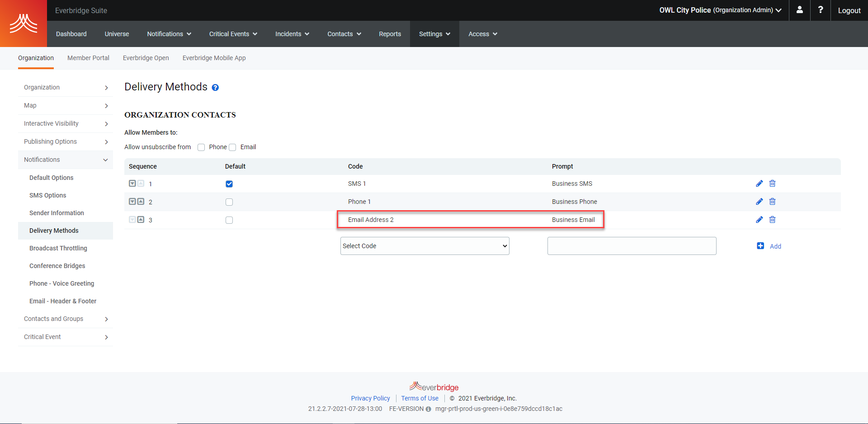Switch to the Organization tab

point(36,58)
